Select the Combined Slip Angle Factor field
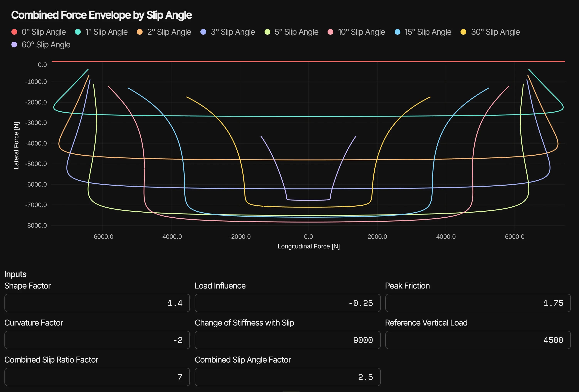Screen dimensions: 579x392 (x=287, y=377)
